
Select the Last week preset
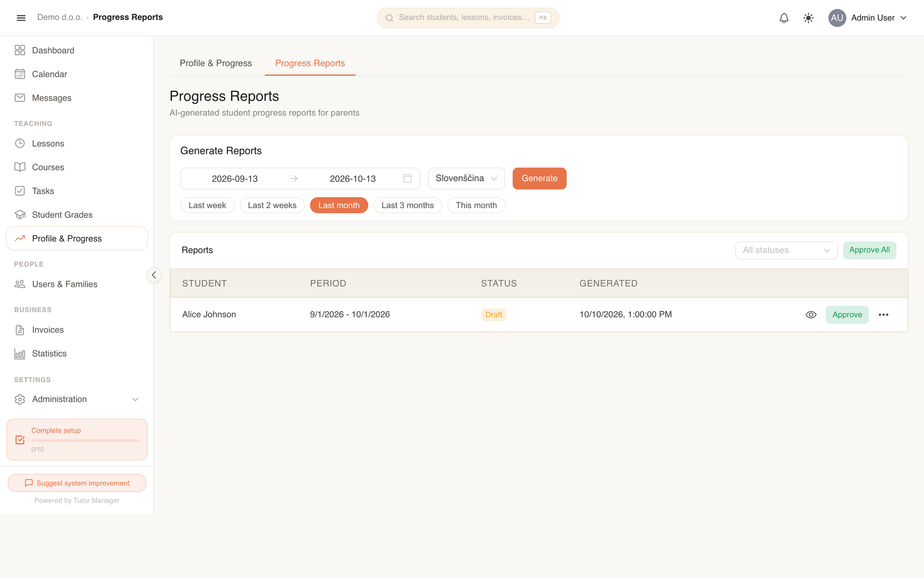tap(207, 205)
